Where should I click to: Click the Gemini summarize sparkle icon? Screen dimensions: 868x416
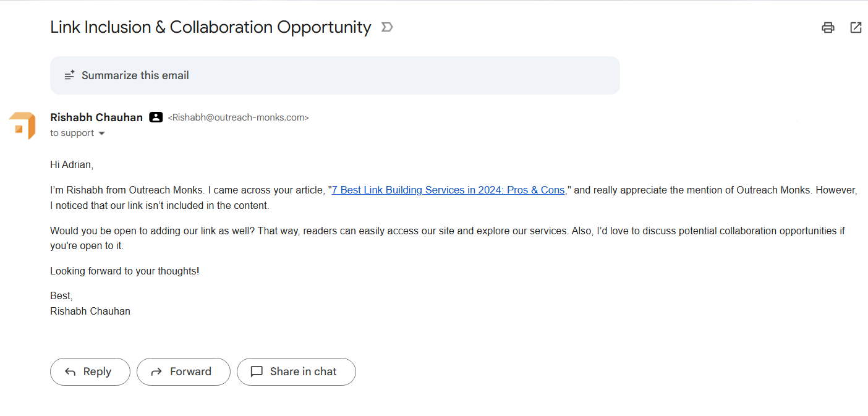pyautogui.click(x=69, y=75)
